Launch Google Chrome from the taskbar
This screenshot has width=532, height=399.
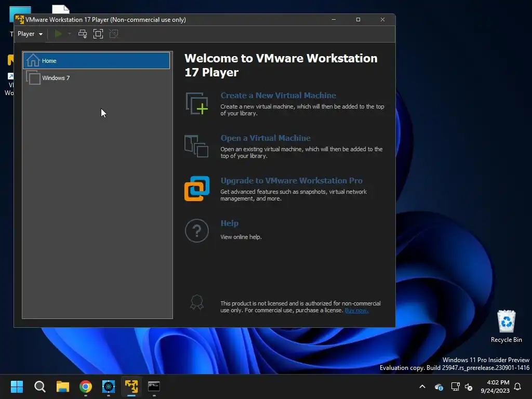coord(86,387)
